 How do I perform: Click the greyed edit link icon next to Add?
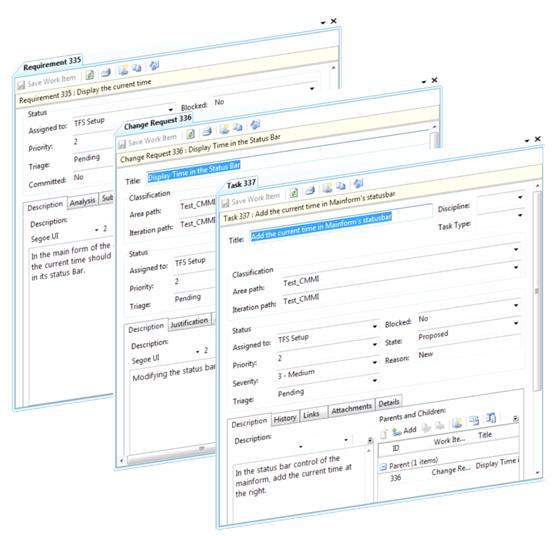coord(426,428)
